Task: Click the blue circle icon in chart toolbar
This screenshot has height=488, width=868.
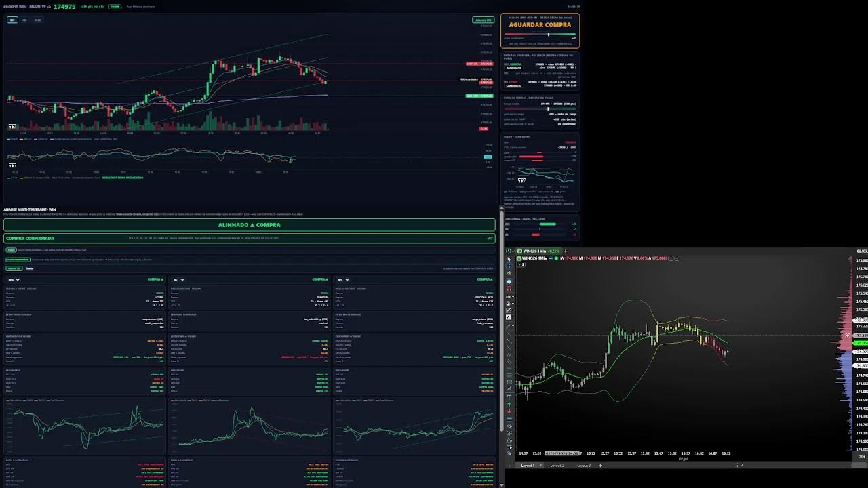Action: pyautogui.click(x=509, y=281)
